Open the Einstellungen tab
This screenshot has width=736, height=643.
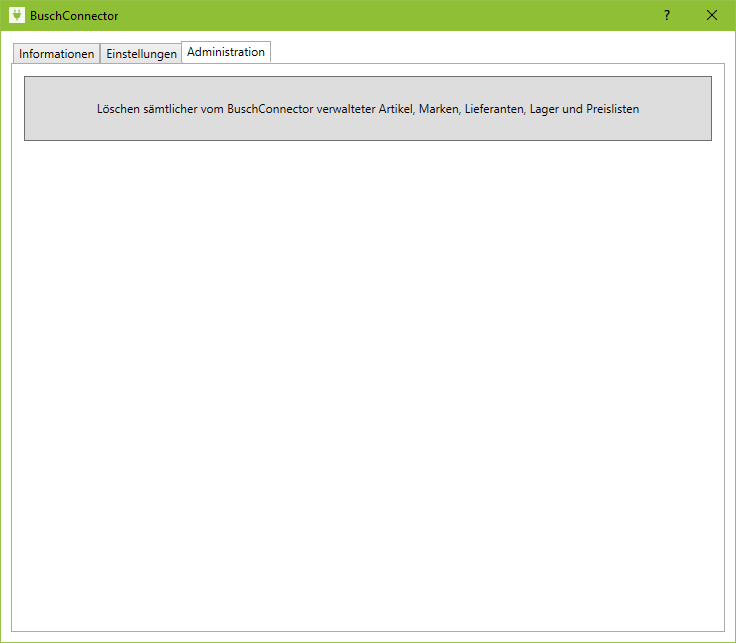[141, 54]
